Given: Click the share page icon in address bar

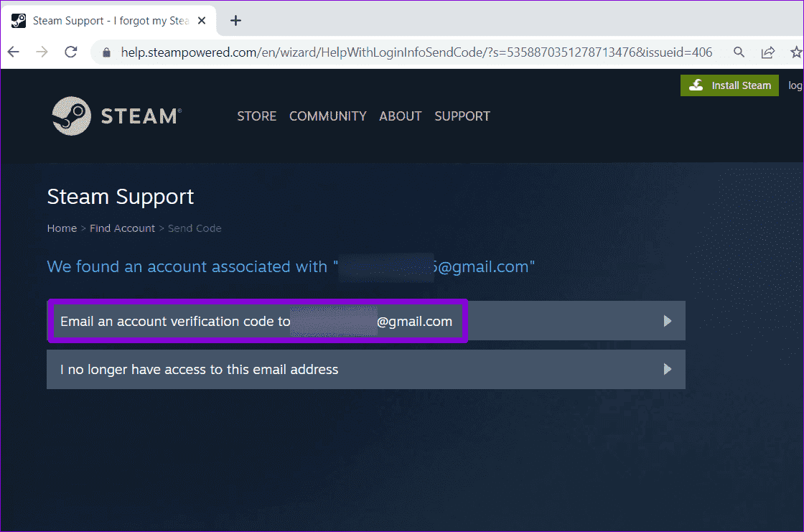Looking at the screenshot, I should pos(767,52).
